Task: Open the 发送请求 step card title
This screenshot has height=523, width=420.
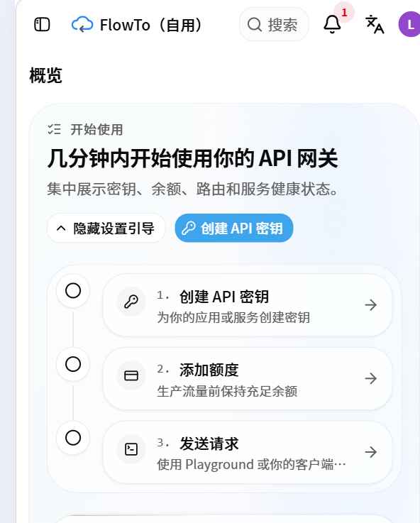Action: click(209, 444)
